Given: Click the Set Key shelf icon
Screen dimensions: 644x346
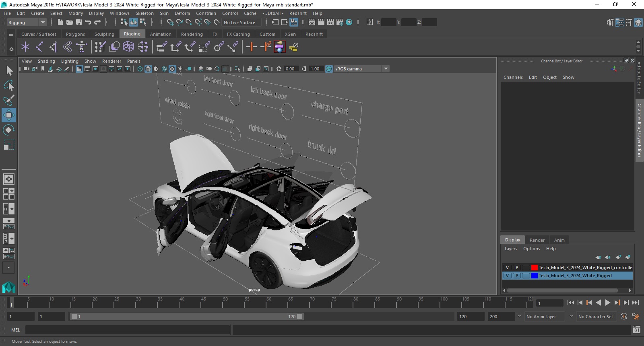Looking at the screenshot, I should 252,47.
